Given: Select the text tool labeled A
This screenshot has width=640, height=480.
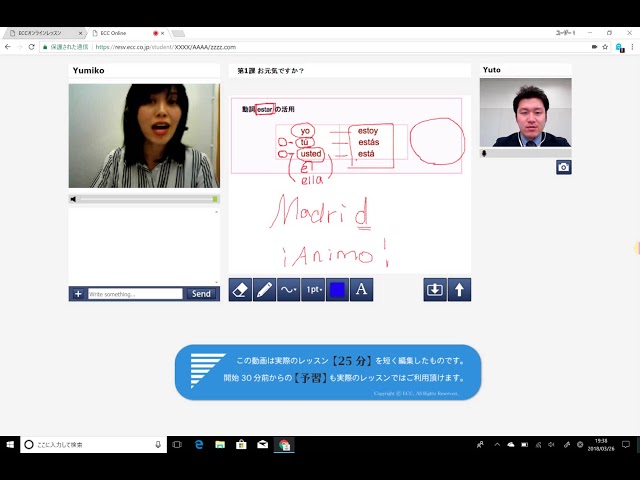Looking at the screenshot, I should click(x=361, y=290).
